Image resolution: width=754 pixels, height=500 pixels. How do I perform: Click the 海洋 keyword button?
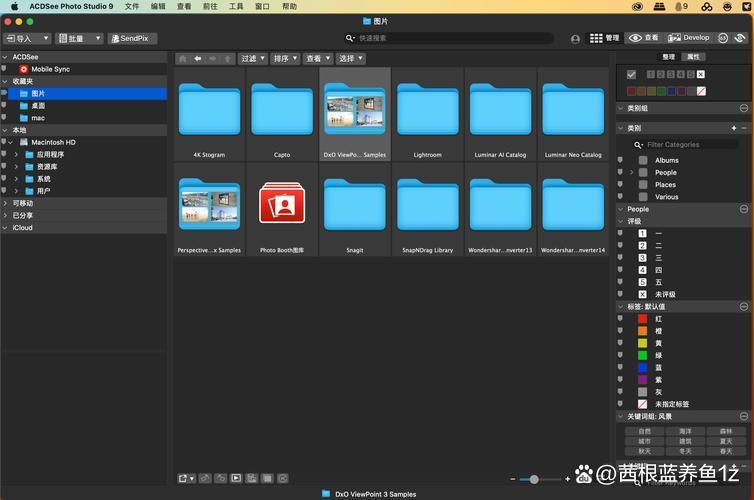pos(685,431)
